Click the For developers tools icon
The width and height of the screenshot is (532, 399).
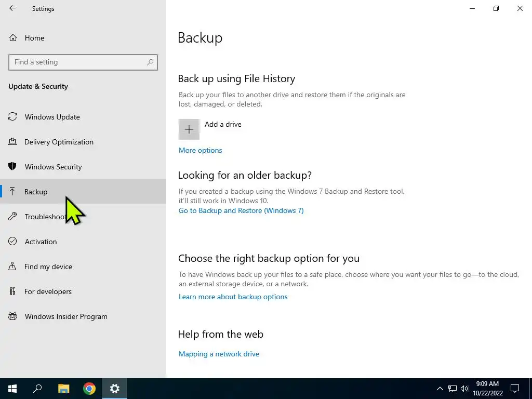tap(12, 291)
